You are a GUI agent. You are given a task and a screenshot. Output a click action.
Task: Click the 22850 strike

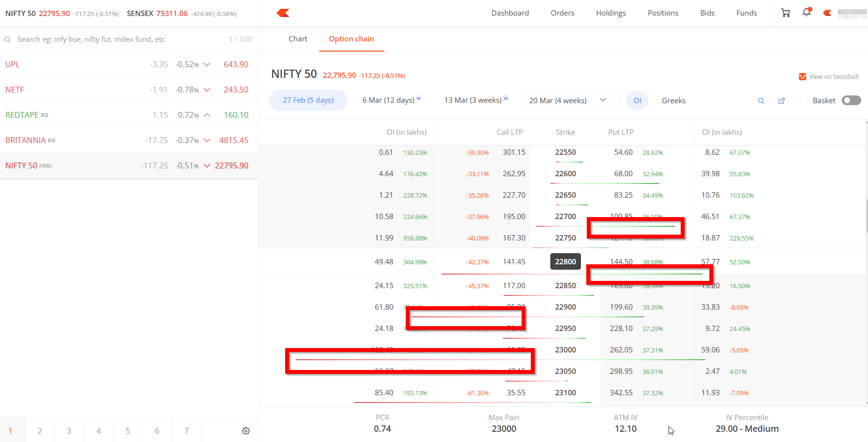point(565,286)
